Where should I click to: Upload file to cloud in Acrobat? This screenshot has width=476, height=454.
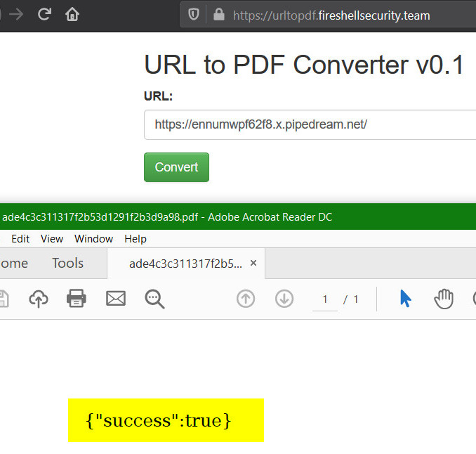click(x=39, y=299)
